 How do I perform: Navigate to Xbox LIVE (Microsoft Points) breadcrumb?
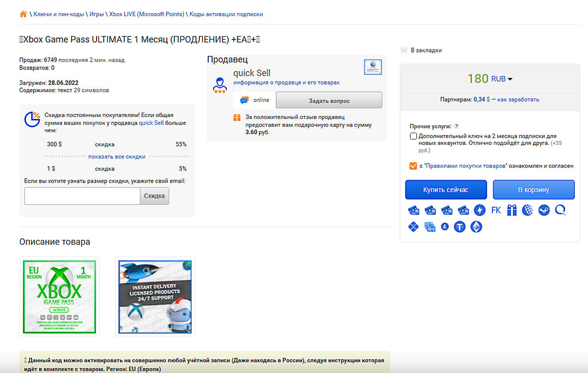[147, 14]
